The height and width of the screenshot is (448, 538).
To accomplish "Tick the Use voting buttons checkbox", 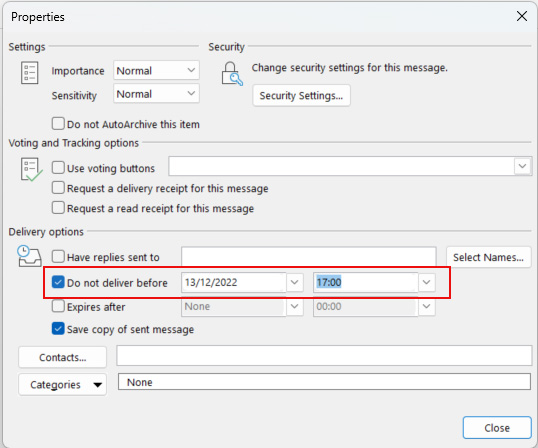I will [x=58, y=168].
